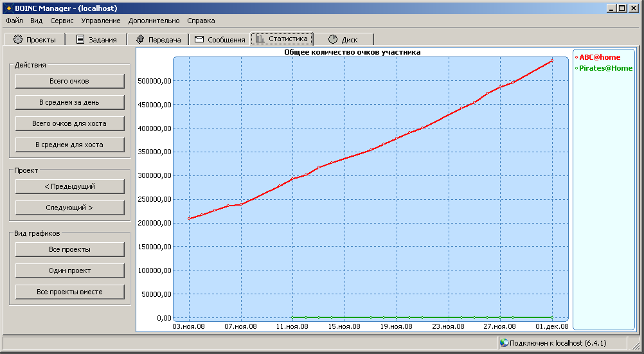This screenshot has height=354, width=644.
Task: Click the Задания tab list icon
Action: (80, 40)
